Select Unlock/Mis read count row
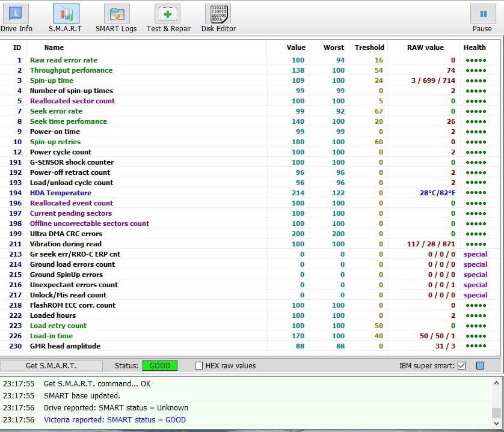The image size is (504, 432). 251,295
